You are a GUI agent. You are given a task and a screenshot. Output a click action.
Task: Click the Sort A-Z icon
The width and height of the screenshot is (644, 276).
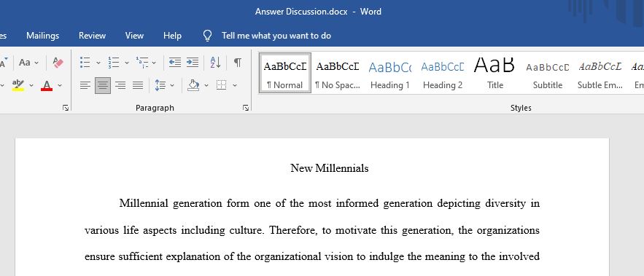tap(216, 63)
